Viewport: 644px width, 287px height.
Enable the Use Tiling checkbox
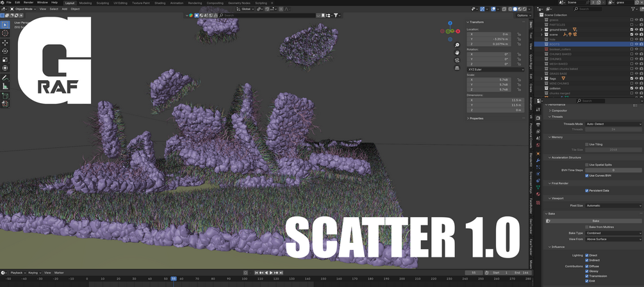(x=587, y=144)
